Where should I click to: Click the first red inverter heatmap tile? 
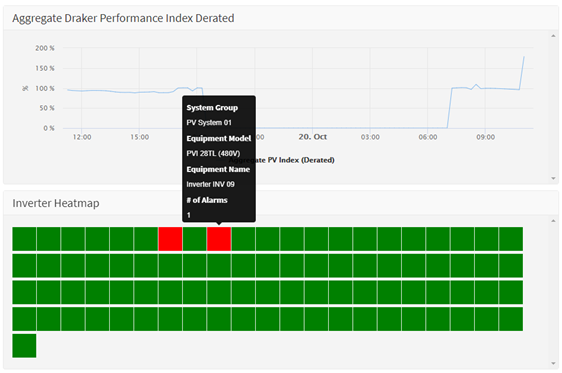point(170,239)
